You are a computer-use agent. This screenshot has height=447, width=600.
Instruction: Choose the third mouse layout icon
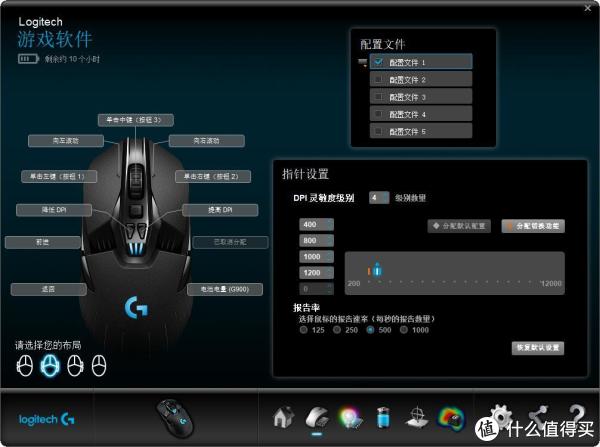coord(75,365)
